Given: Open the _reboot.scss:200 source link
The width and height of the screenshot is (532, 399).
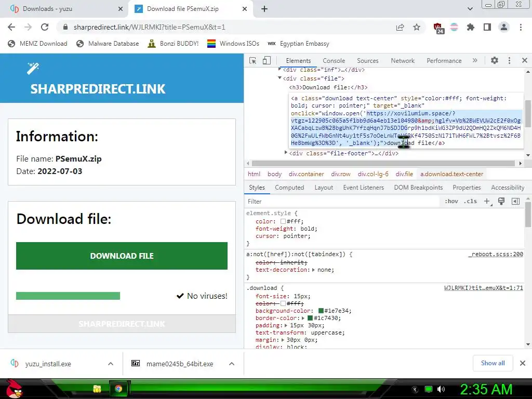Looking at the screenshot, I should pos(496,254).
